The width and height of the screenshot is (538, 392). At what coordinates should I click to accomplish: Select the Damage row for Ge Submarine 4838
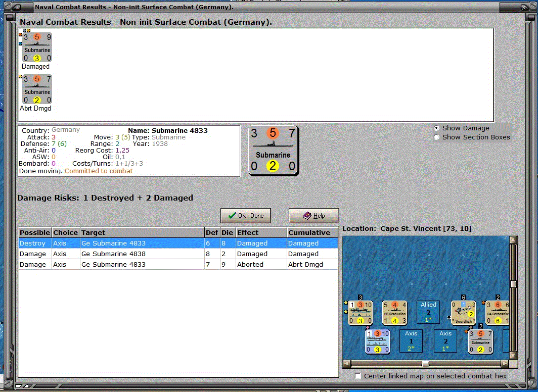pos(178,254)
